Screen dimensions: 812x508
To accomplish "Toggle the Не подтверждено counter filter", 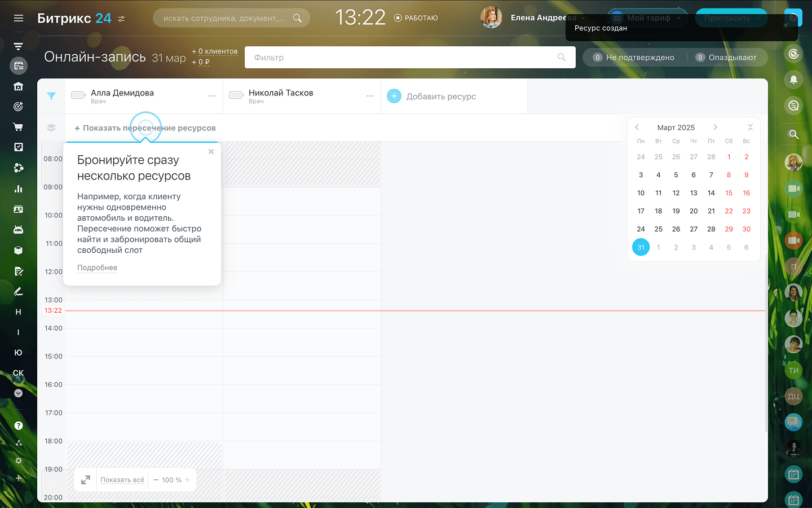I will click(634, 58).
